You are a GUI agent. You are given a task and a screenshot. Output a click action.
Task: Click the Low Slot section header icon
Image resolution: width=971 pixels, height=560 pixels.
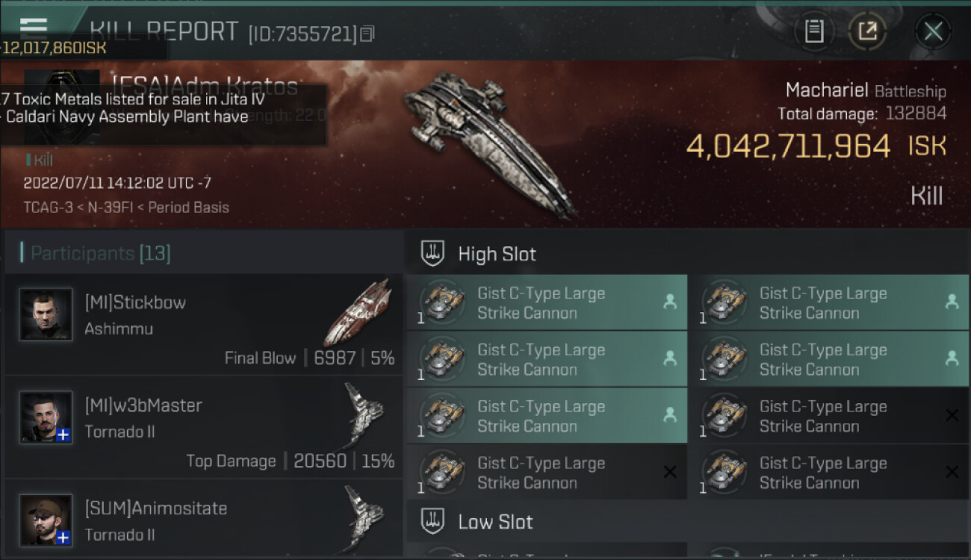point(433,521)
